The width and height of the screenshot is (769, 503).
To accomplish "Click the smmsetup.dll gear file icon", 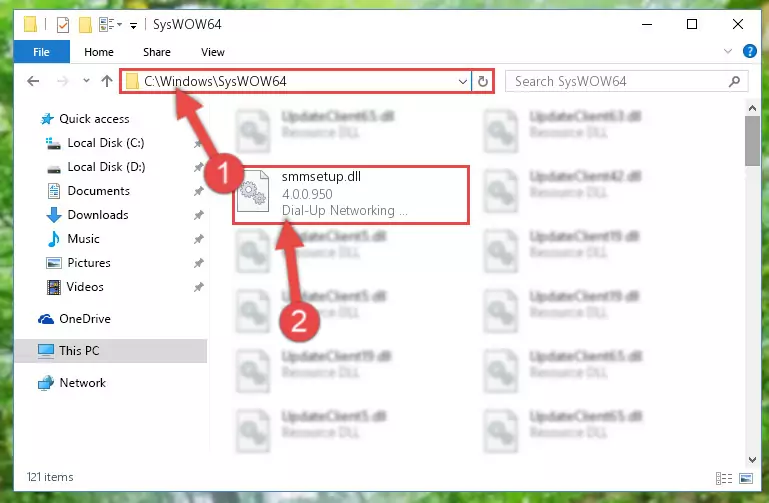I will point(253,192).
